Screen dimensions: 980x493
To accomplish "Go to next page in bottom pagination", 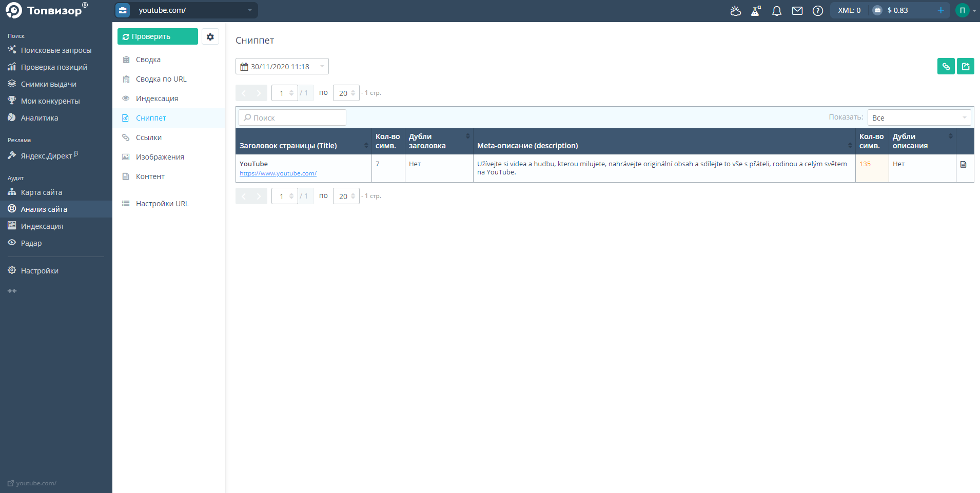I will click(259, 196).
